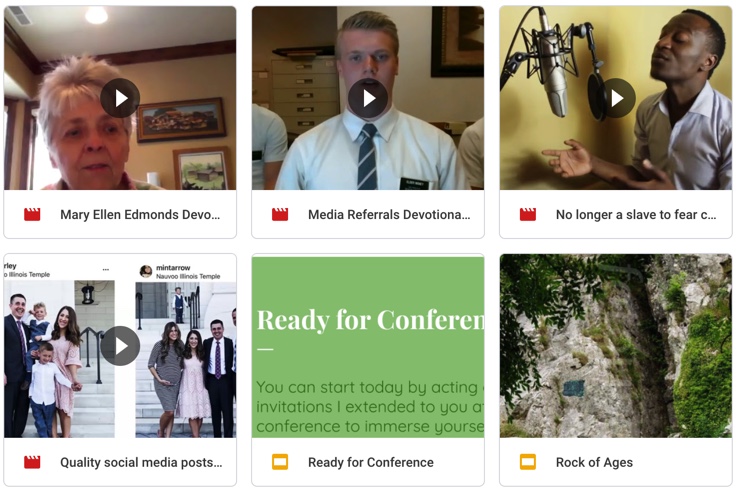
Task: Click the red video icon beside No longer a slave
Action: 528,215
